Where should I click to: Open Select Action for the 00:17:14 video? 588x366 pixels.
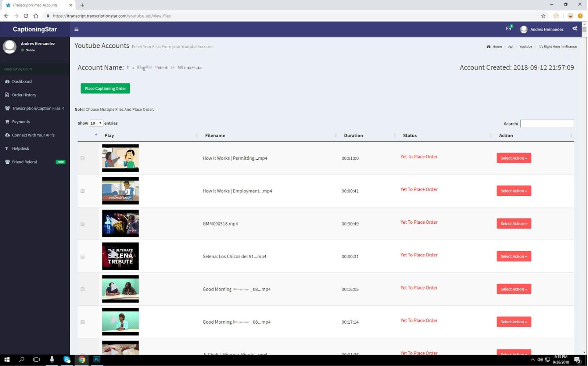tap(514, 322)
